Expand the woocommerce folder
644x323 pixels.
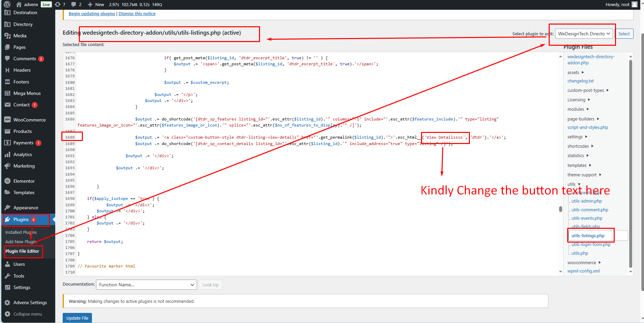[x=584, y=262]
